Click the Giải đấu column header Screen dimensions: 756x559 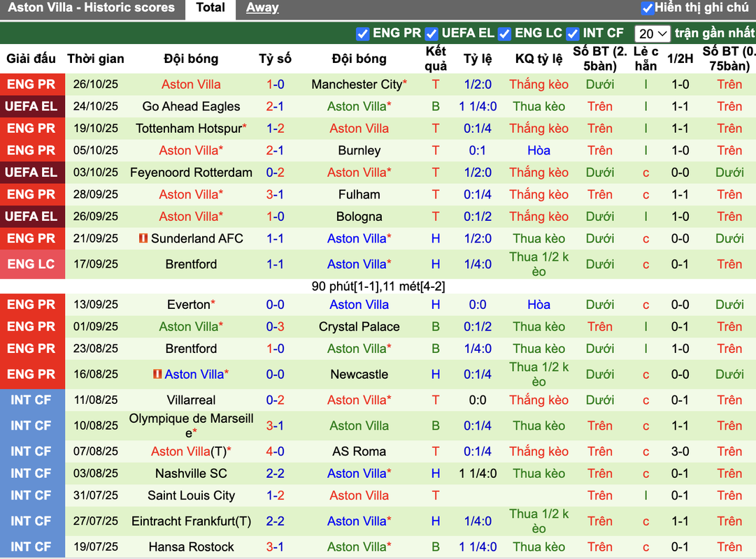coord(31,59)
